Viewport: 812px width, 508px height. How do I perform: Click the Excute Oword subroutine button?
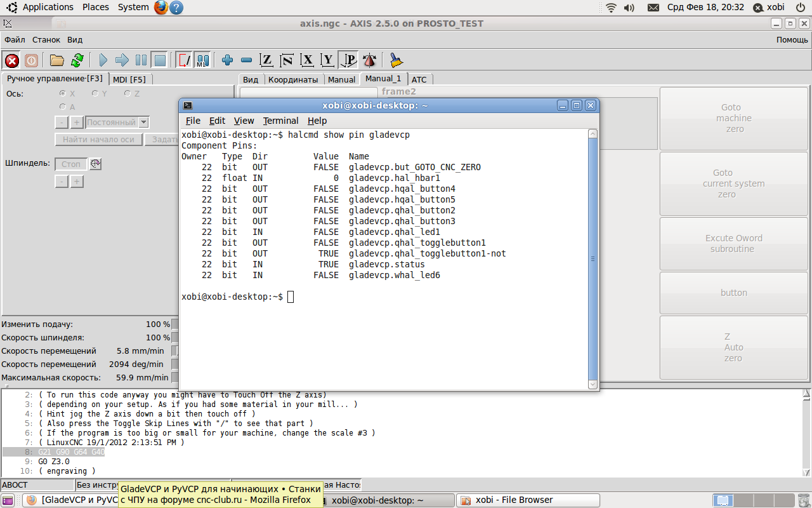[x=734, y=243]
